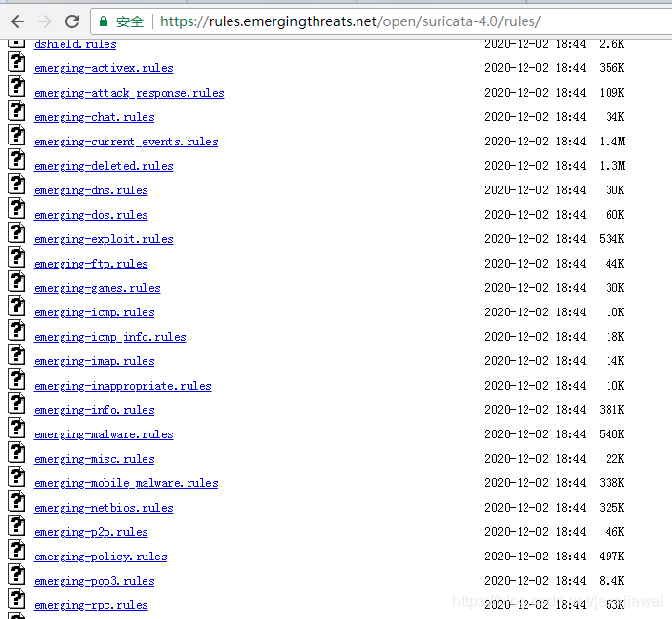Click file icon beside emerging-rpc.rules
The width and height of the screenshot is (672, 619).
[x=17, y=598]
